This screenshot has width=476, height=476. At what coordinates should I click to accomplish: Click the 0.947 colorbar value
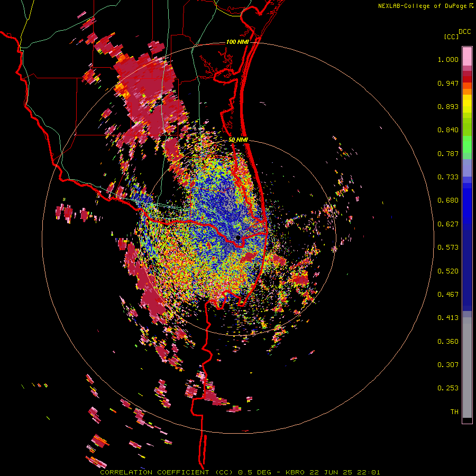click(448, 83)
